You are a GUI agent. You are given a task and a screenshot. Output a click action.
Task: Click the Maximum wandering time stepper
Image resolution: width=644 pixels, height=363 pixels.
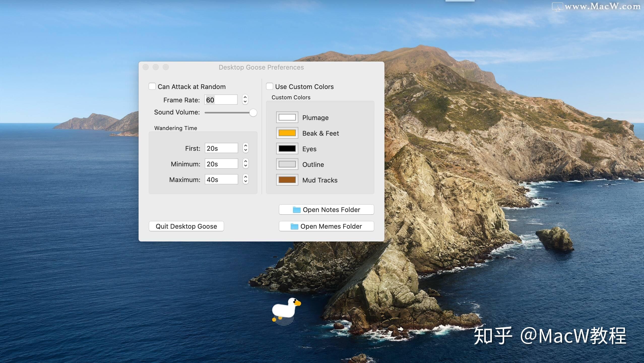click(245, 179)
